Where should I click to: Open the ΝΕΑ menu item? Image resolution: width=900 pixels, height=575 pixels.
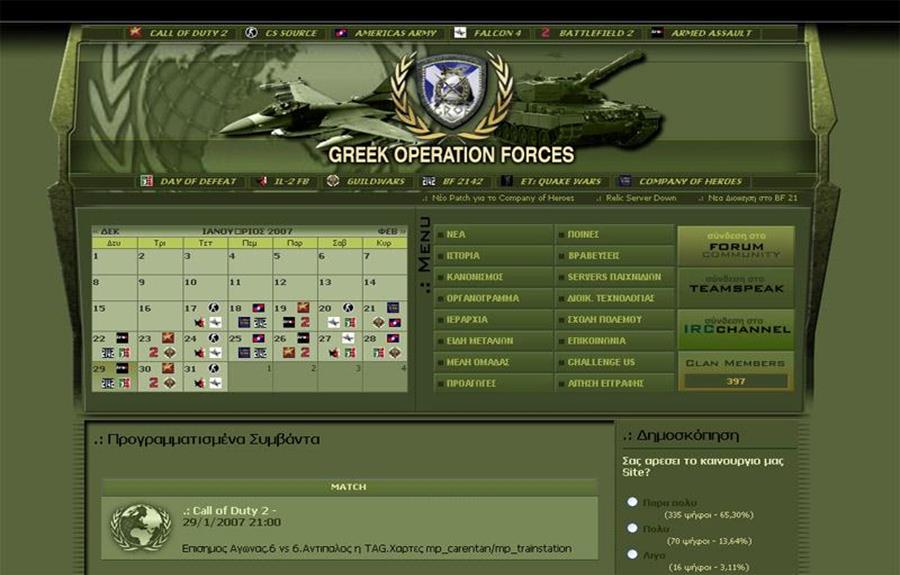click(x=493, y=234)
